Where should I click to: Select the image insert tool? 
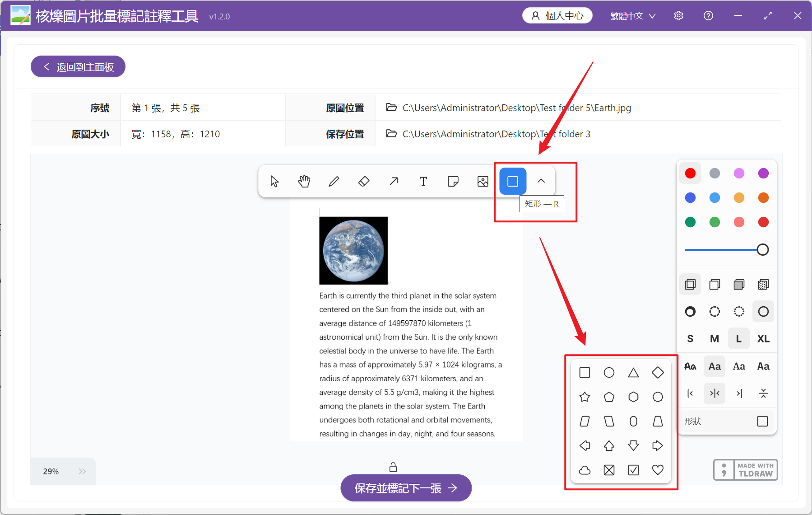[483, 181]
